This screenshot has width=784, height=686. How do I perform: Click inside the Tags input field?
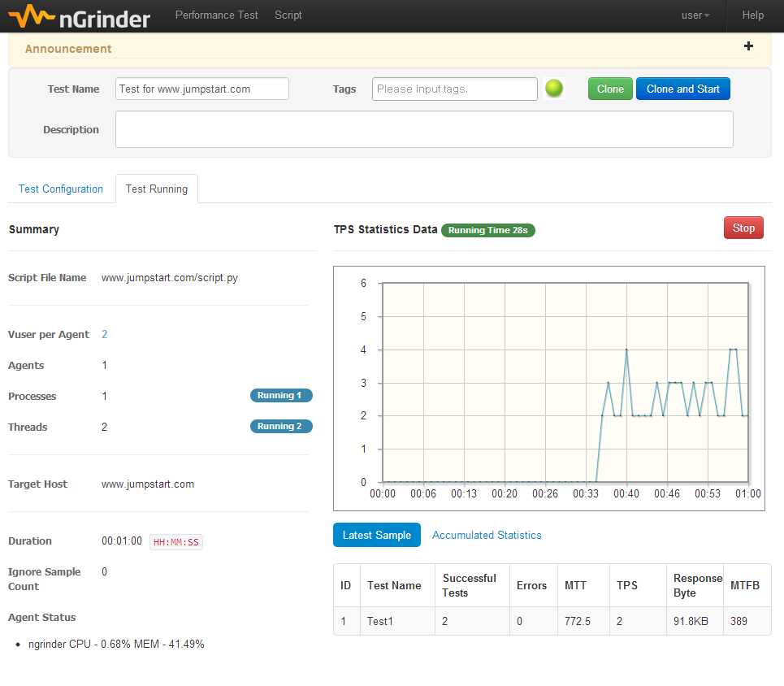pyautogui.click(x=454, y=89)
